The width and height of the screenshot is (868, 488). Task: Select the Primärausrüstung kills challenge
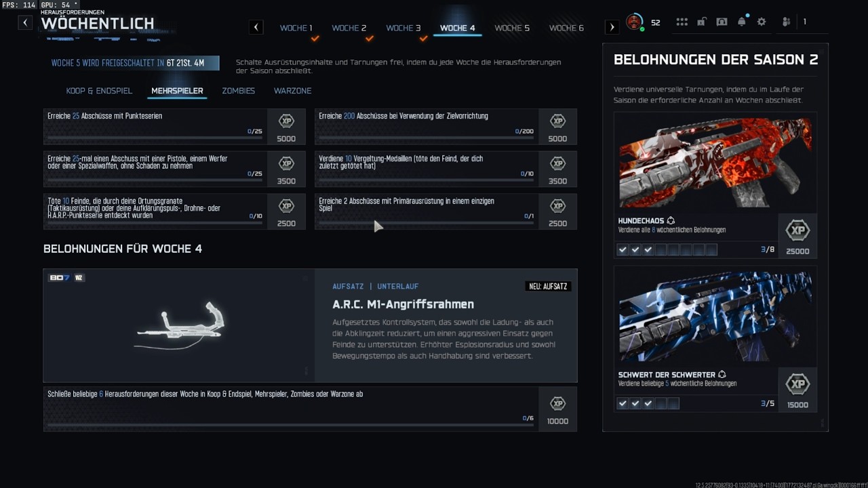pos(446,211)
